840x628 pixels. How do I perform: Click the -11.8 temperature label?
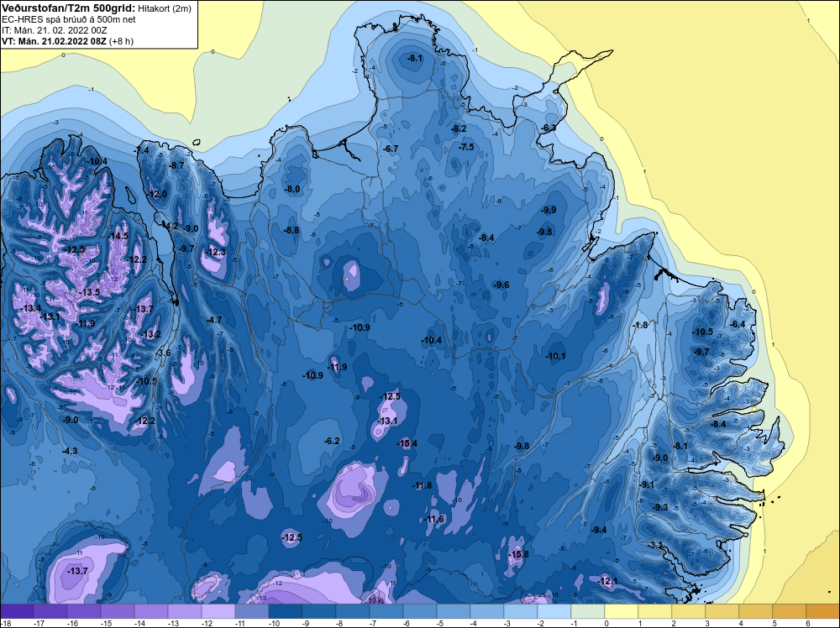(423, 486)
